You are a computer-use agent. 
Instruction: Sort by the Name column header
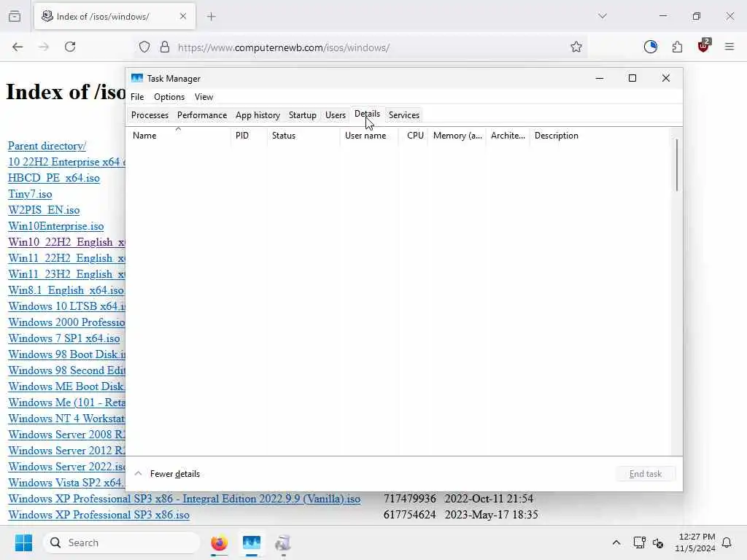pos(179,135)
